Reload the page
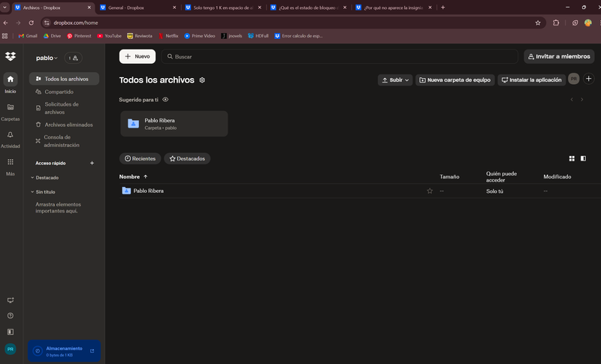Viewport: 601px width, 364px height. (x=31, y=23)
